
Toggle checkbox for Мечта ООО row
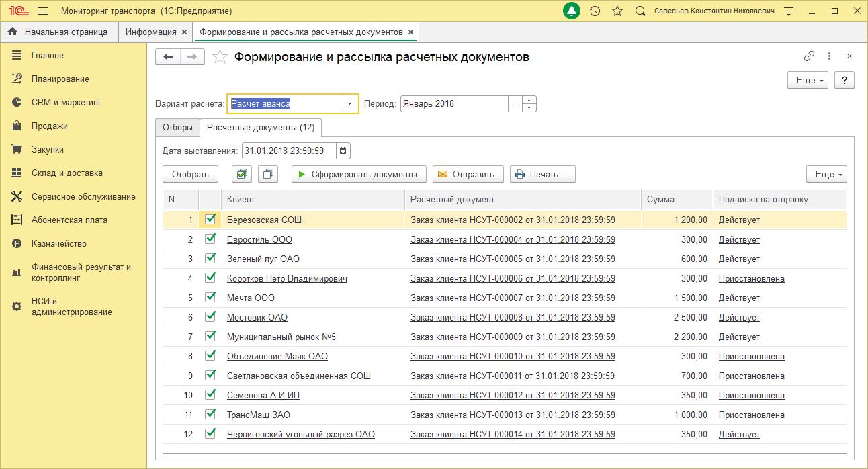click(210, 297)
